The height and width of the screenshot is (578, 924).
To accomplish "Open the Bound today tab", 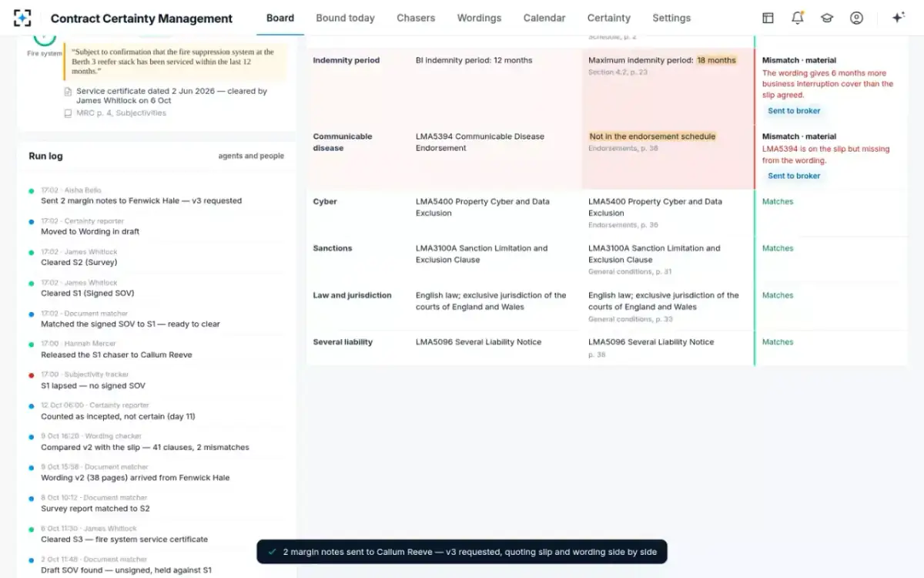I will (345, 18).
